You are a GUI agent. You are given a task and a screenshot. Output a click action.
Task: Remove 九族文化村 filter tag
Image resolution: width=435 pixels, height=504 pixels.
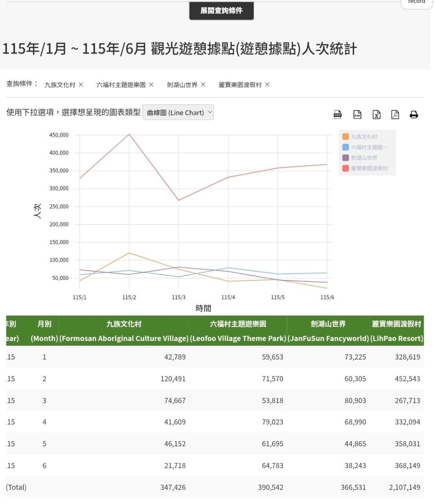point(81,85)
